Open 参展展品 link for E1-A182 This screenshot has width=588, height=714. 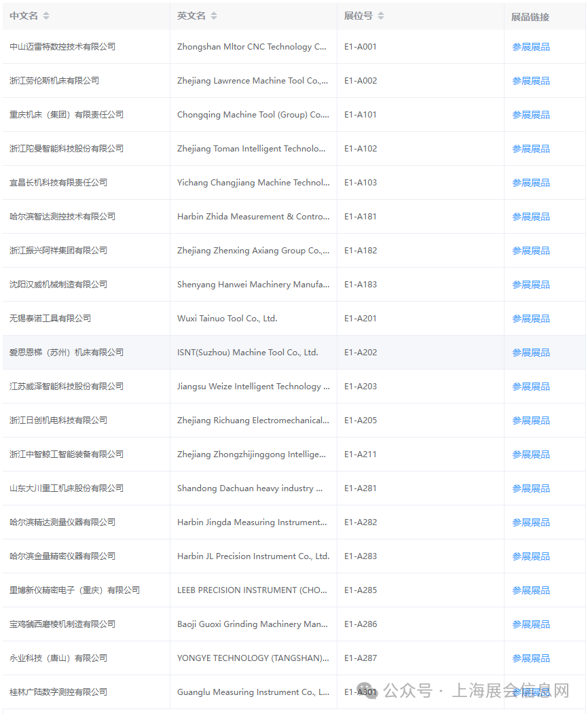click(531, 251)
